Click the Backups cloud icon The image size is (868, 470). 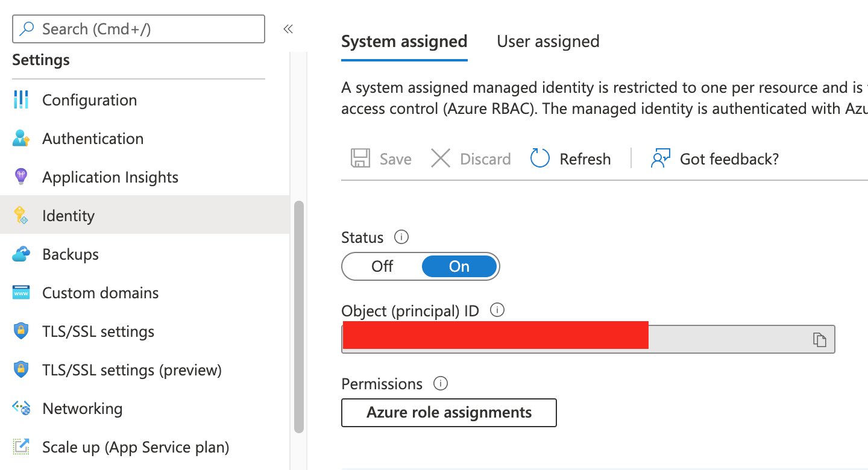click(x=20, y=254)
